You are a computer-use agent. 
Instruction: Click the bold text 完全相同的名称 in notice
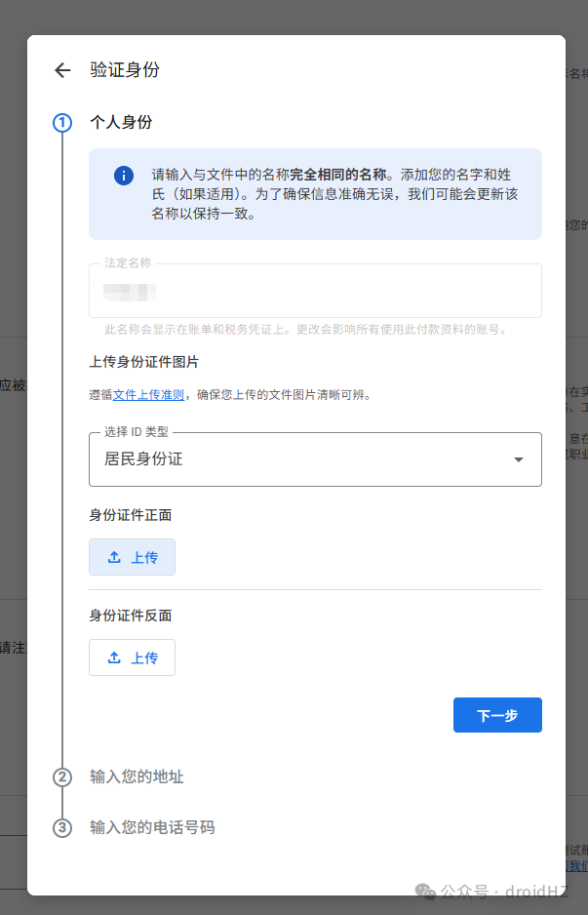337,175
